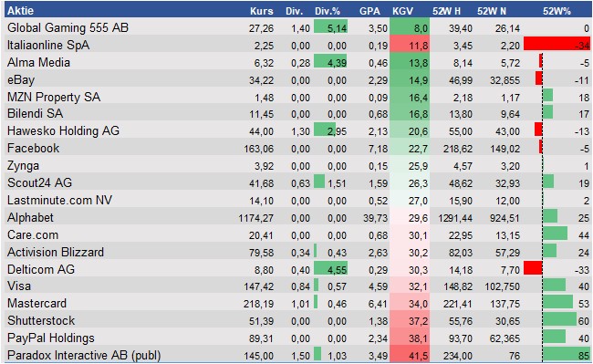Screen dimensions: 593x364
Task: Click the GPA column header
Action: pos(369,11)
